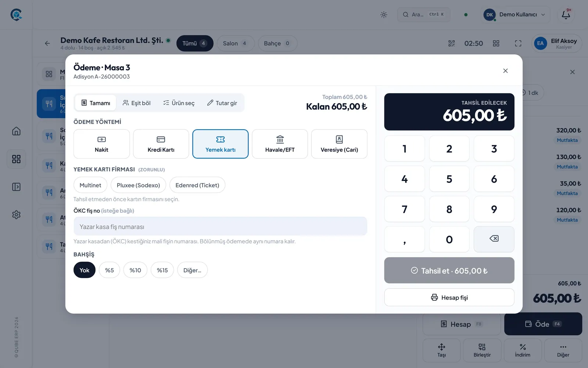Close the payment dialog with the X
The image size is (588, 368).
(x=505, y=71)
